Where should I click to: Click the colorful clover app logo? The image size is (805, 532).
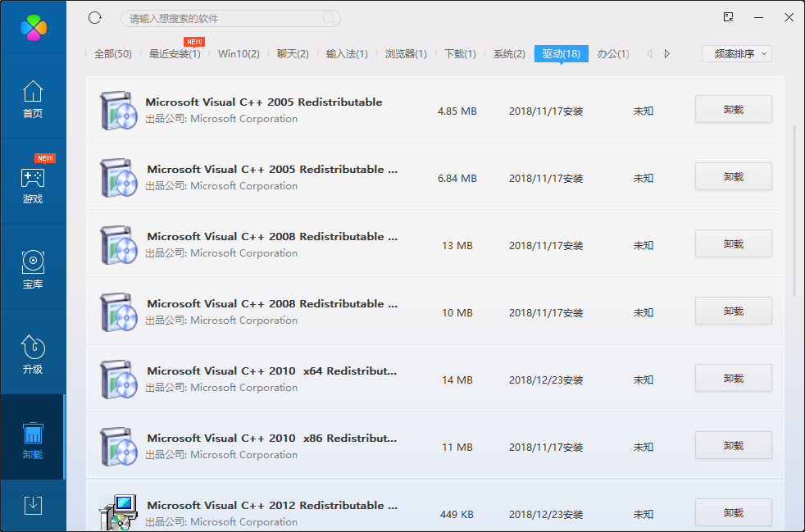tap(34, 28)
